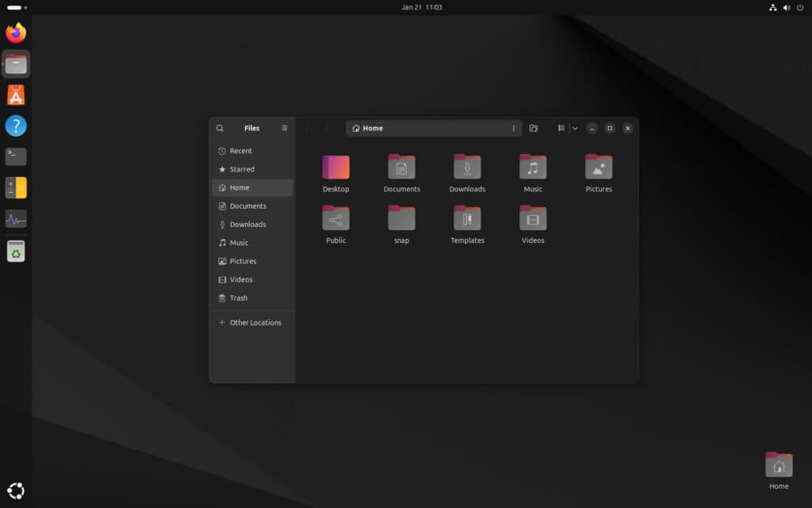Open the Trash from the sidebar
812x508 pixels.
click(238, 298)
